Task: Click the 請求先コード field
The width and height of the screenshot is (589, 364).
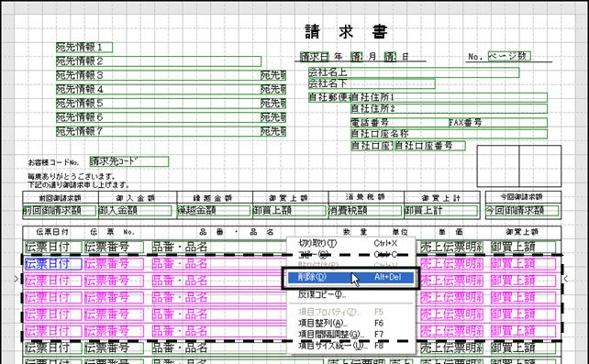Action: [x=129, y=161]
